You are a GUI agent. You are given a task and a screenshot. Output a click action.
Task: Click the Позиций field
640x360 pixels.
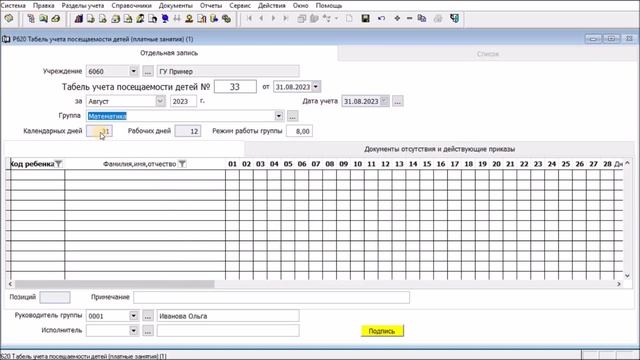[55, 297]
